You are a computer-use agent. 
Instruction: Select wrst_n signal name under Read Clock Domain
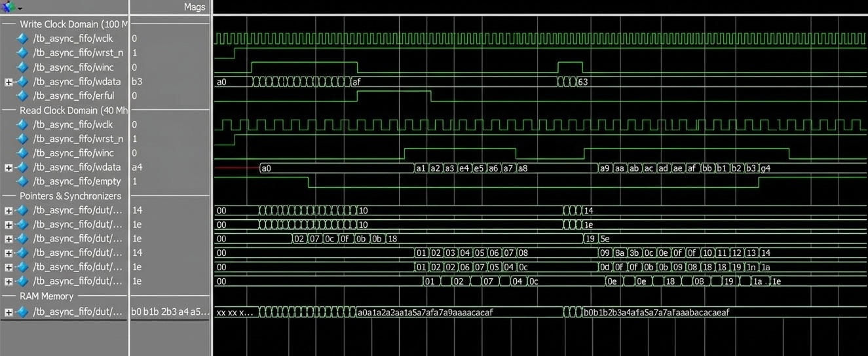[x=78, y=139]
